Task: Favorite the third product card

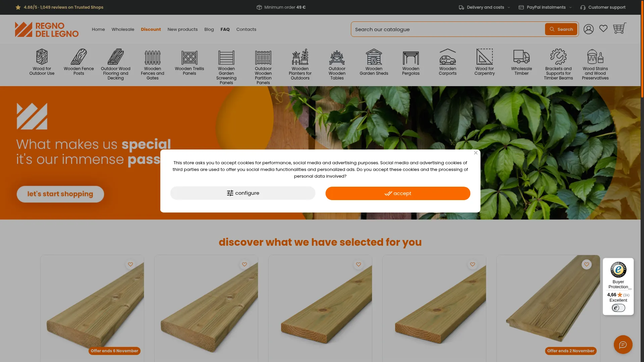Action: coord(359,264)
